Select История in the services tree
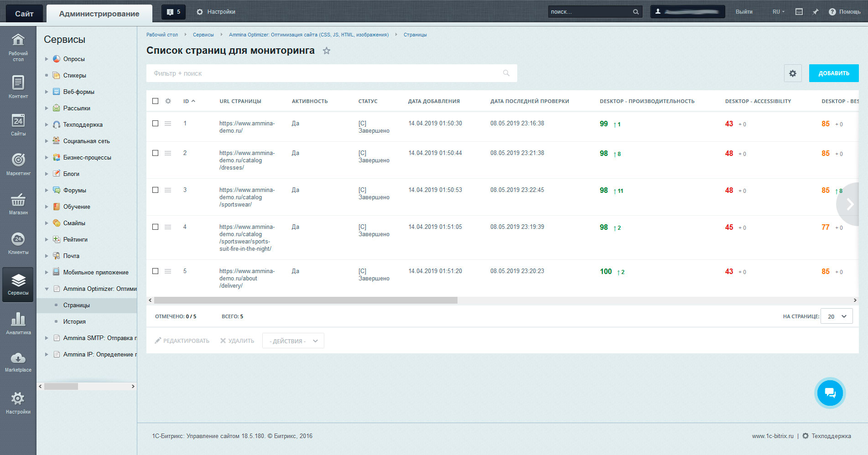 74,321
